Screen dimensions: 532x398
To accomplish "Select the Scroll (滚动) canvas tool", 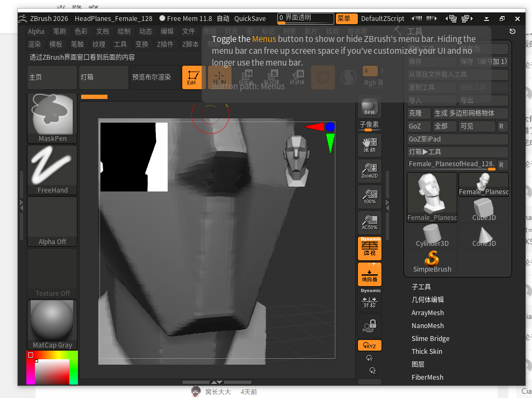I will click(x=369, y=145).
